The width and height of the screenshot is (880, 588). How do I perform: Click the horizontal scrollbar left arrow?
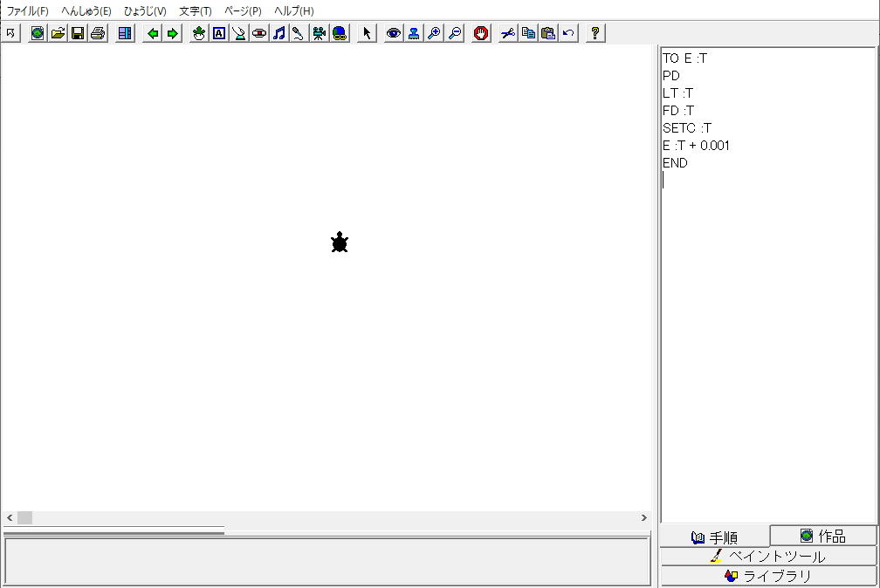coord(10,517)
